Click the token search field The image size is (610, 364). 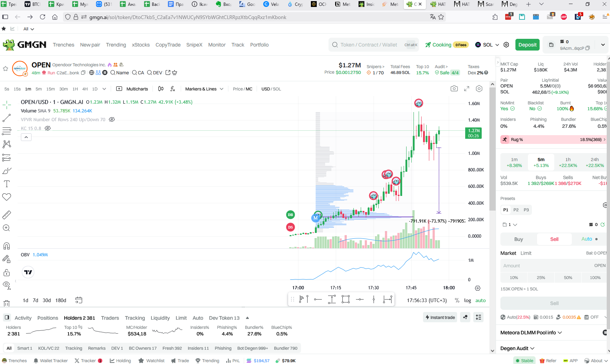click(374, 45)
